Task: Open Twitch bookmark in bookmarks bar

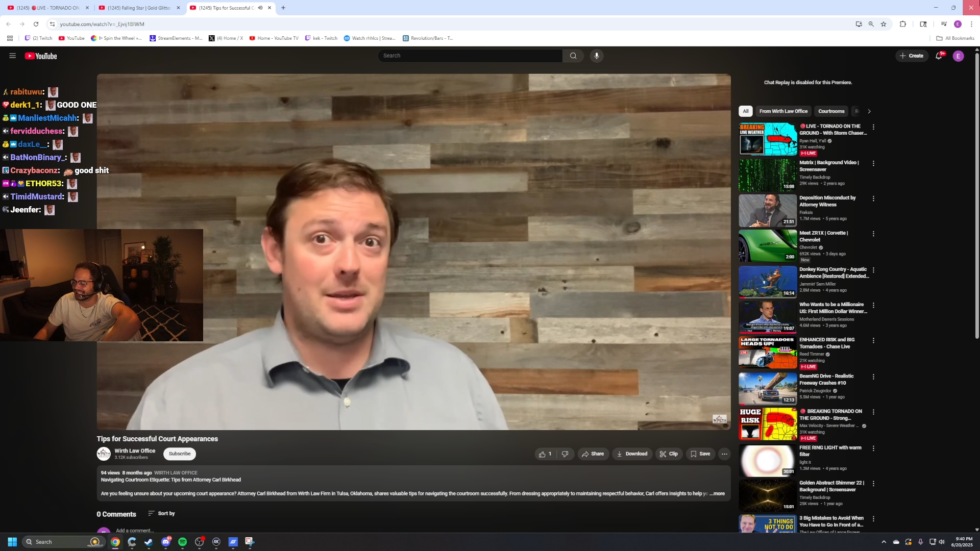Action: tap(39, 38)
